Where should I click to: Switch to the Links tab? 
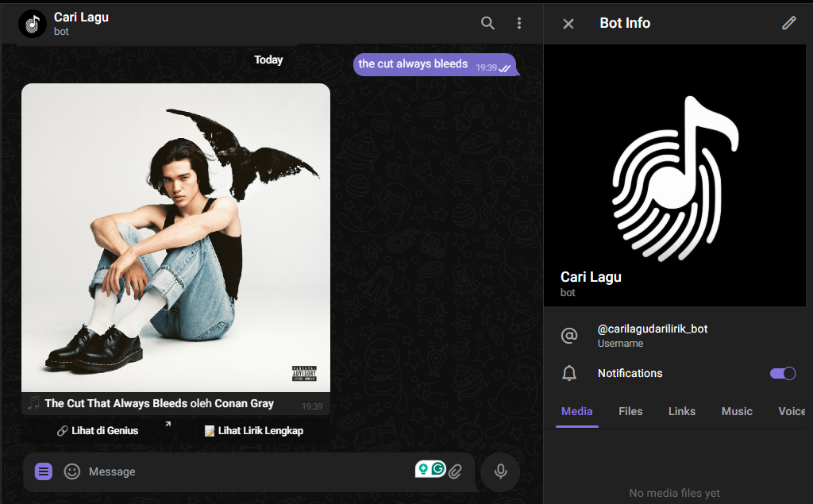point(681,411)
